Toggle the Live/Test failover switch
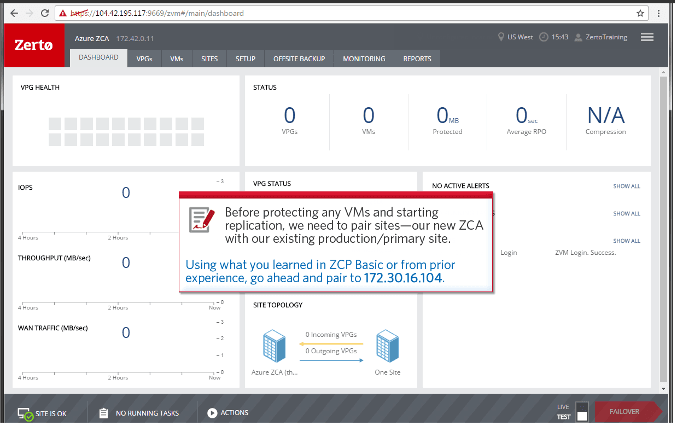Screen dimensions: 675x424 pyautogui.click(x=582, y=411)
